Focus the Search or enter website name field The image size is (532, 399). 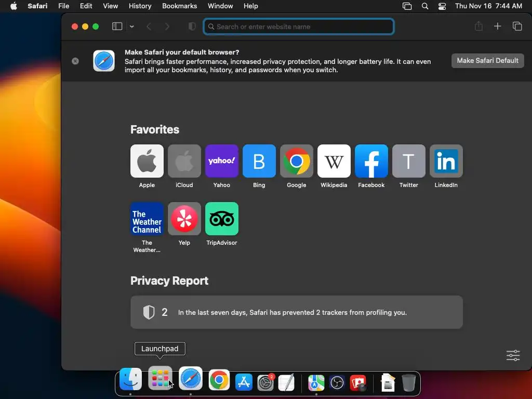(299, 26)
